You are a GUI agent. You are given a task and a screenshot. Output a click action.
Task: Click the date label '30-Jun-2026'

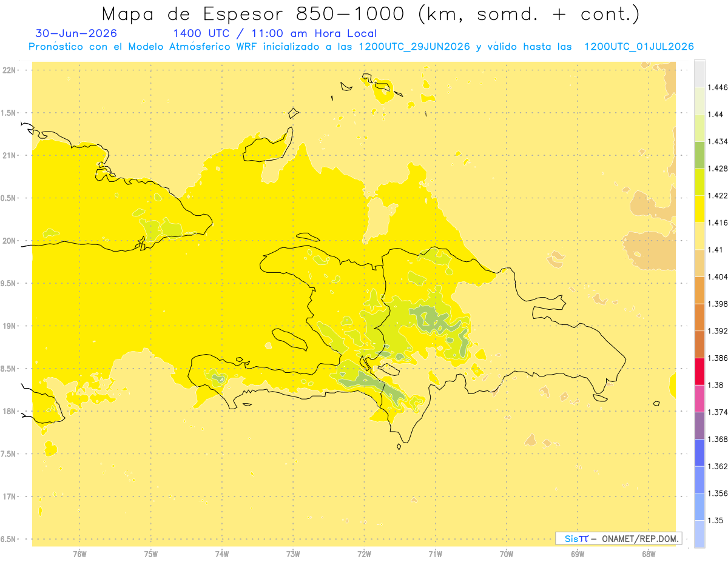click(x=76, y=33)
